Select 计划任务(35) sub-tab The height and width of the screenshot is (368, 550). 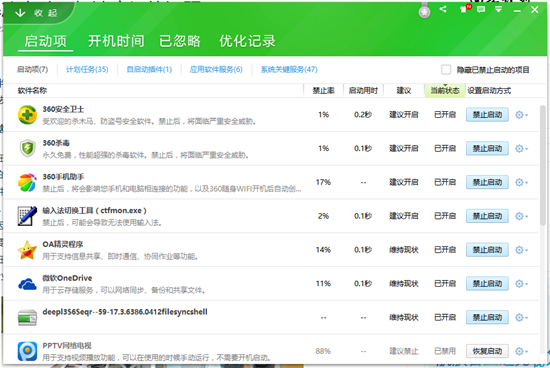point(87,69)
